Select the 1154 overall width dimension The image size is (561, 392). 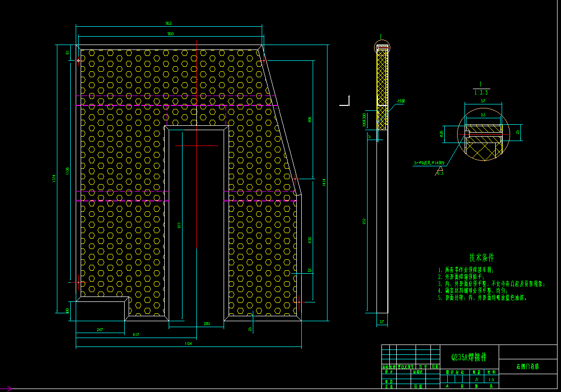tap(188, 343)
